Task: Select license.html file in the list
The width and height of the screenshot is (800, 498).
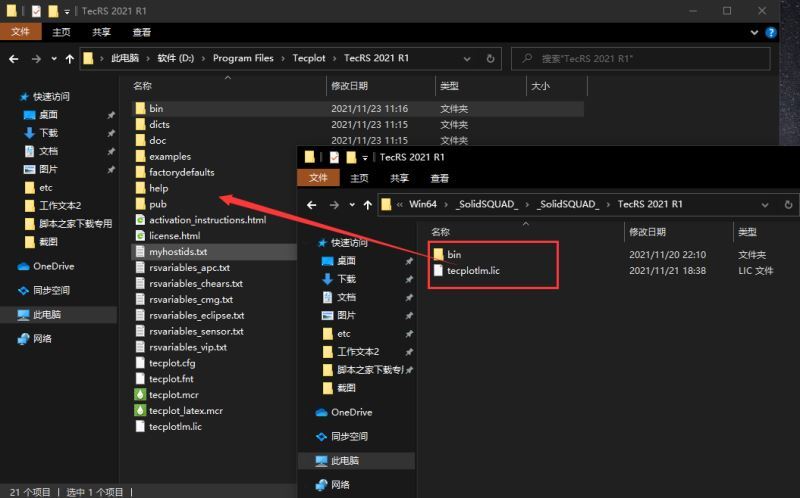Action: click(174, 236)
